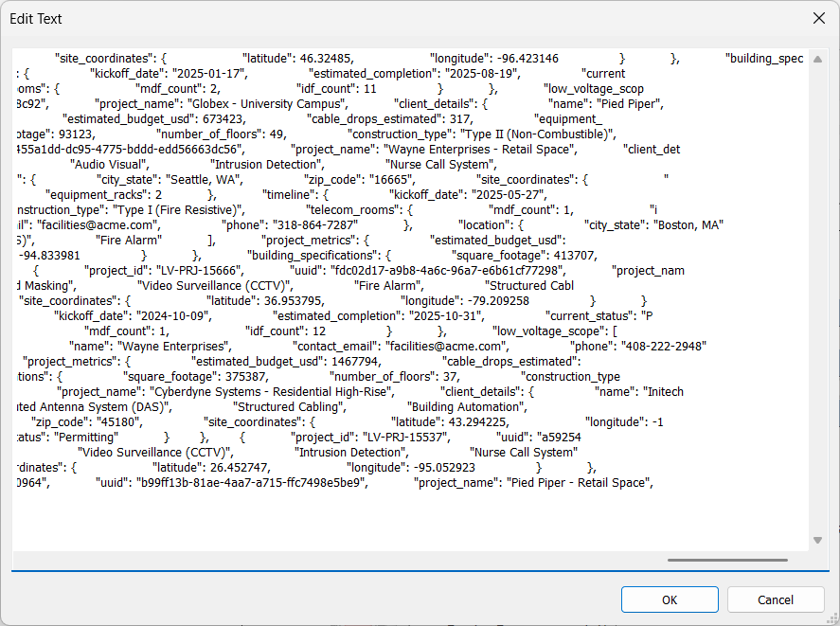
Task: Click the phone number "408-222-2948"
Action: click(664, 347)
